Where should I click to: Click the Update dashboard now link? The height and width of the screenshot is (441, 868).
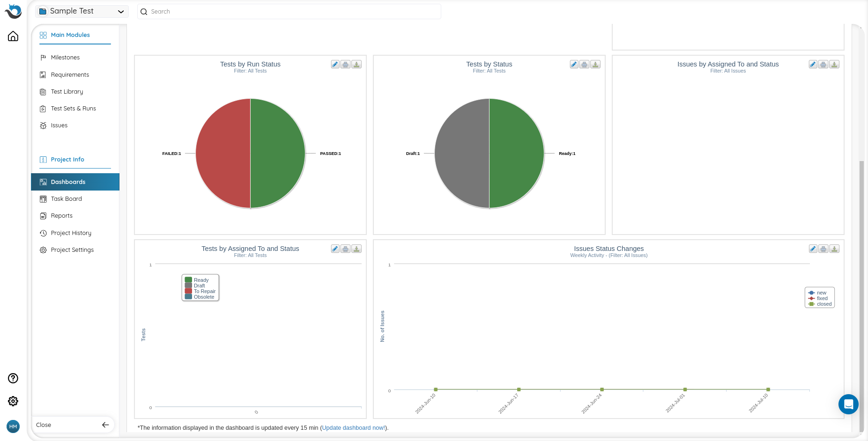click(353, 428)
